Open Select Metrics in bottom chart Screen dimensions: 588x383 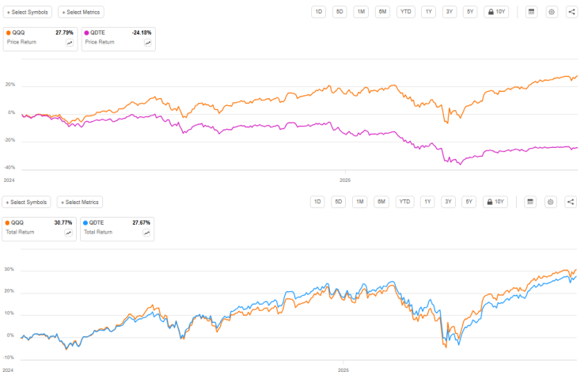coord(80,202)
